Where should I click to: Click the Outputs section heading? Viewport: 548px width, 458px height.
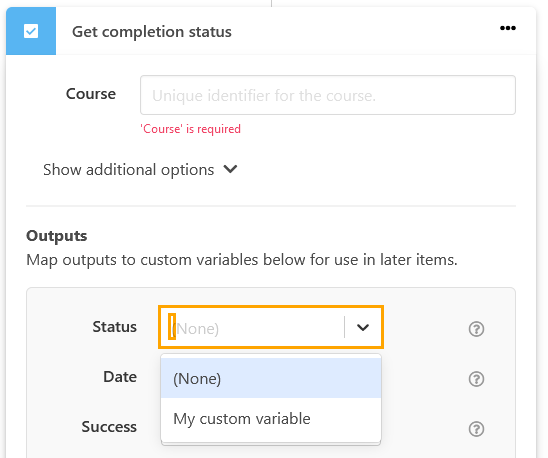[57, 236]
